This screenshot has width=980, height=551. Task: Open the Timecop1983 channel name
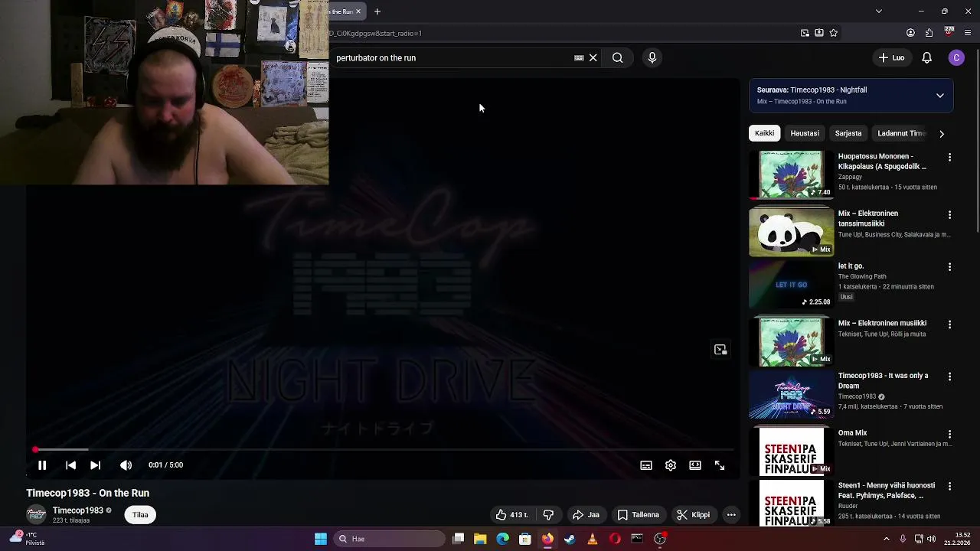[78, 510]
